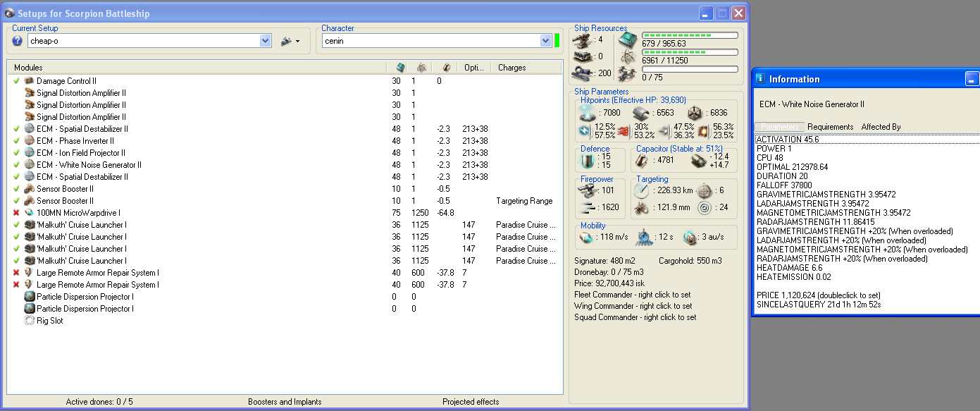Open the ship options icon menu
The image size is (980, 411).
pos(290,41)
